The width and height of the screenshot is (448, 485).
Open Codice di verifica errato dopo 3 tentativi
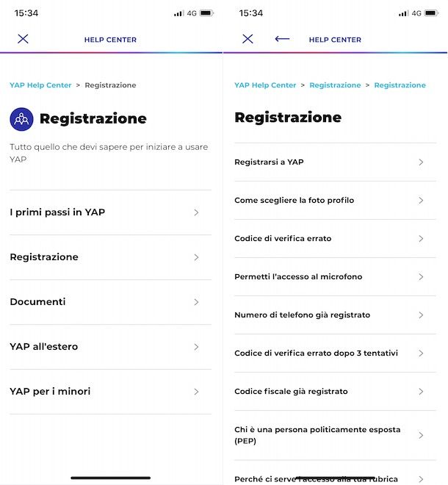click(335, 353)
